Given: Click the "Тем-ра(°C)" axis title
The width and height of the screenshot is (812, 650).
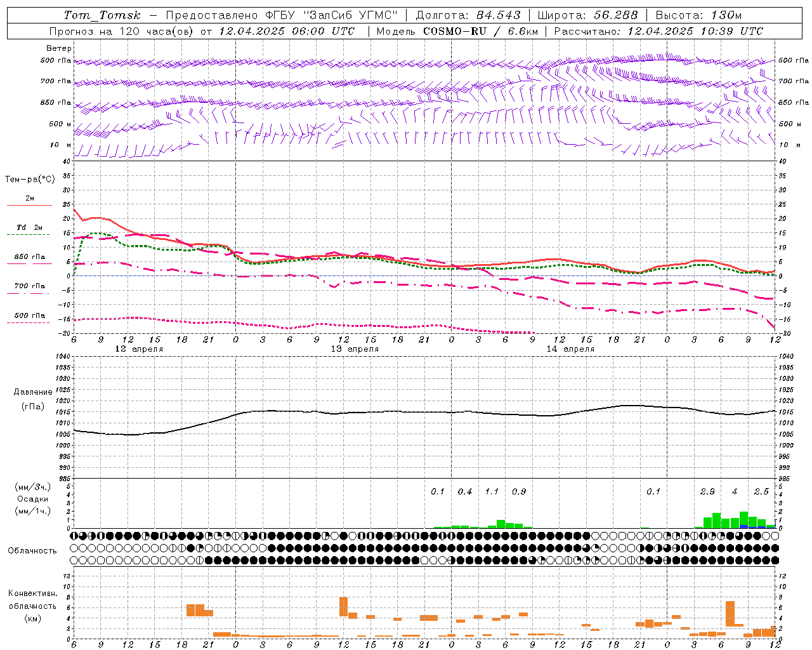Looking at the screenshot, I should pyautogui.click(x=30, y=180).
